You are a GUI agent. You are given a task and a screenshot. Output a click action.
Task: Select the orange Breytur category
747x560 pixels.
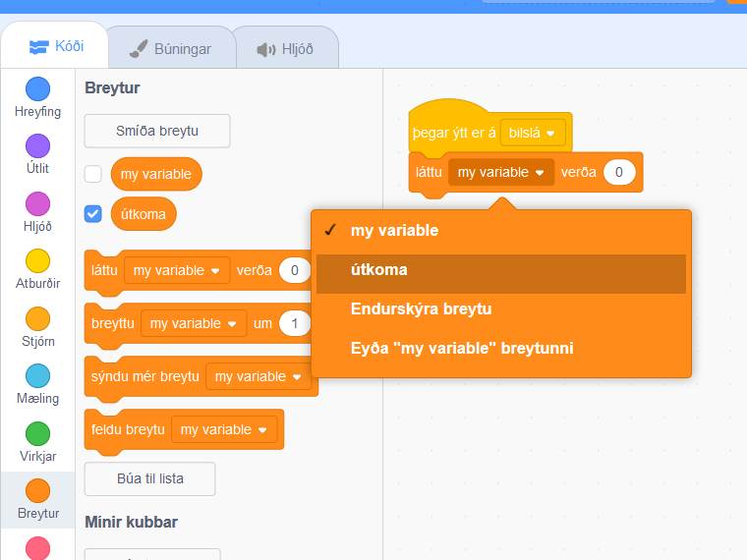(x=37, y=490)
